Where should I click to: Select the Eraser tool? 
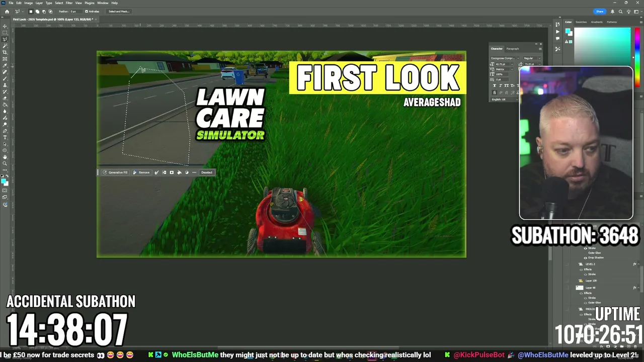click(x=5, y=98)
